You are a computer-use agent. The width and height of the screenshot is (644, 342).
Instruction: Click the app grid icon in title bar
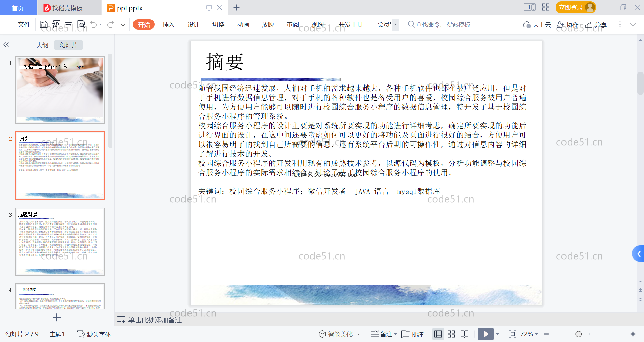coord(546,7)
